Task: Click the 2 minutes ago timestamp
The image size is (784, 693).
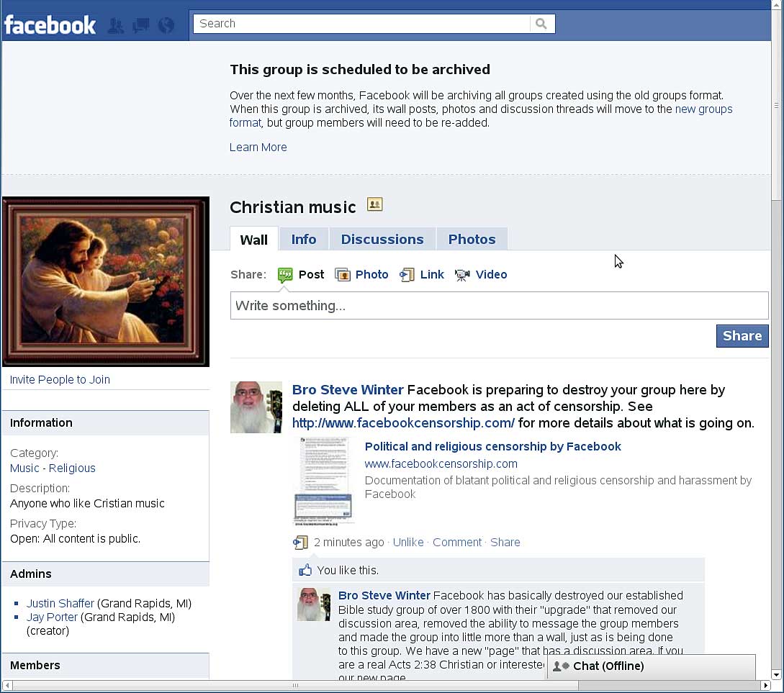Action: (x=349, y=542)
